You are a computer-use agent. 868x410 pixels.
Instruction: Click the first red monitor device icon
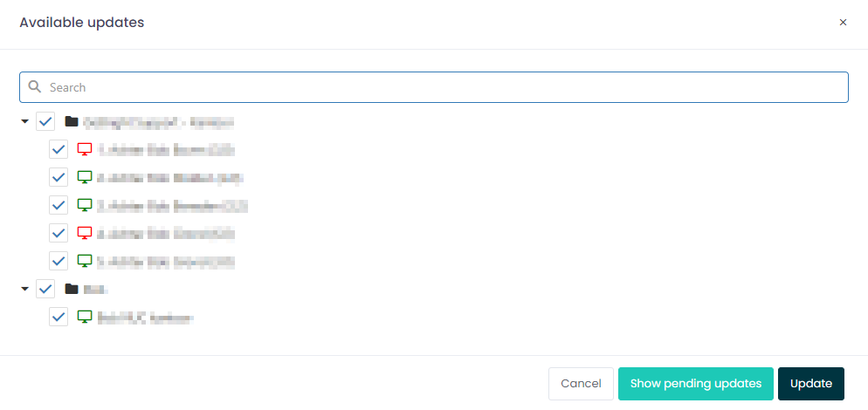click(84, 149)
